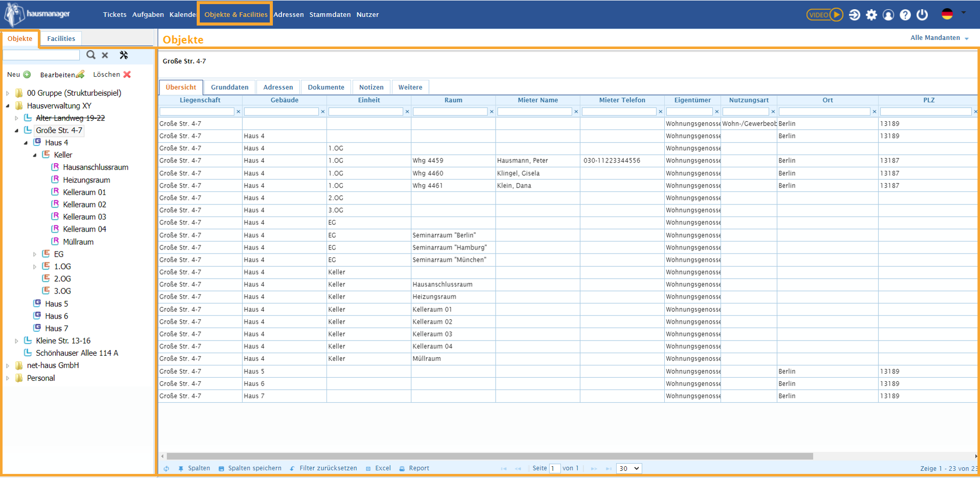This screenshot has width=980, height=478.
Task: Clear the Mieter Name column filter
Action: [576, 112]
